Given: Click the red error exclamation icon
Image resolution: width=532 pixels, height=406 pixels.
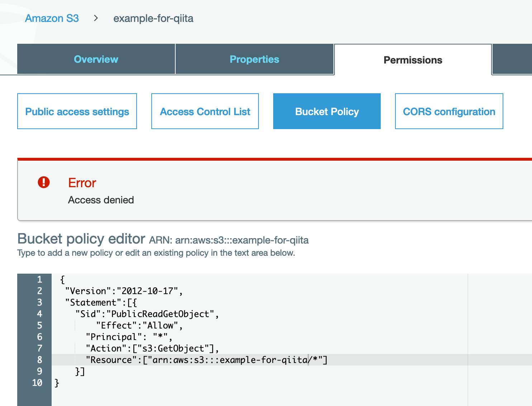Looking at the screenshot, I should tap(44, 182).
